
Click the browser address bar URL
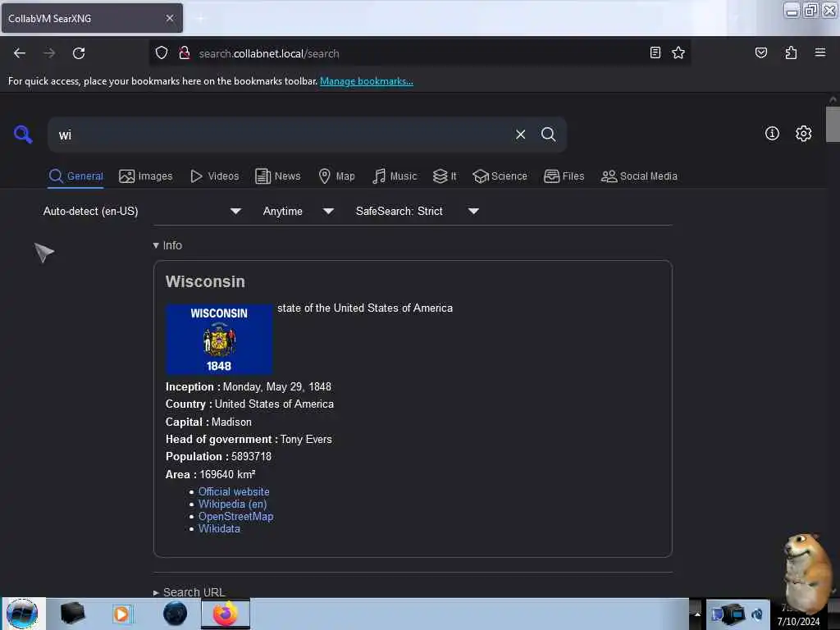269,53
